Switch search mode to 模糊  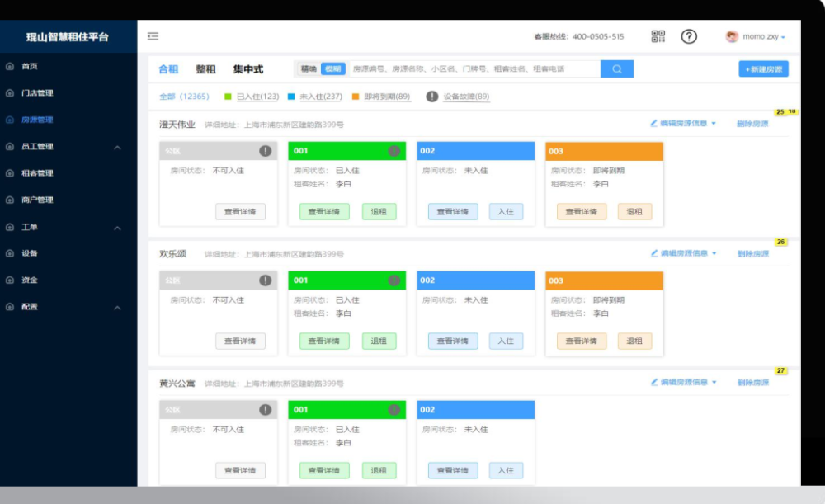332,69
